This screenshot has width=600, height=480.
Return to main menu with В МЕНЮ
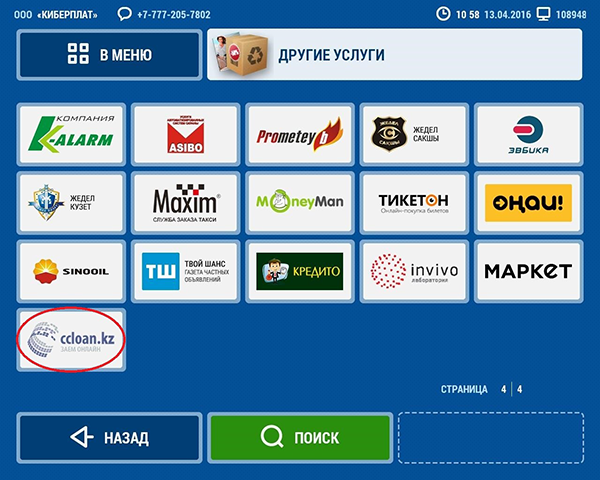pos(109,55)
